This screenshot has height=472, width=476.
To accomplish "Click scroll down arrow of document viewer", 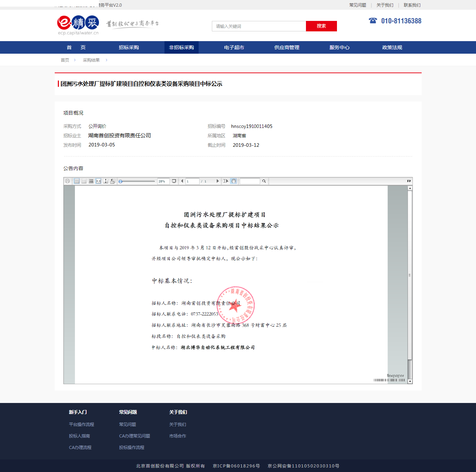I will click(410, 381).
